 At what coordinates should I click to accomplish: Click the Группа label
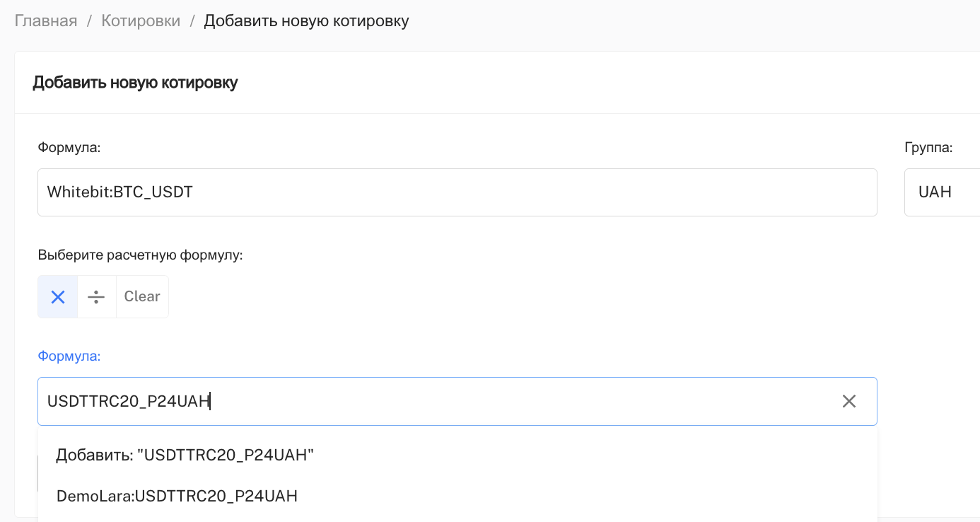[x=928, y=147]
